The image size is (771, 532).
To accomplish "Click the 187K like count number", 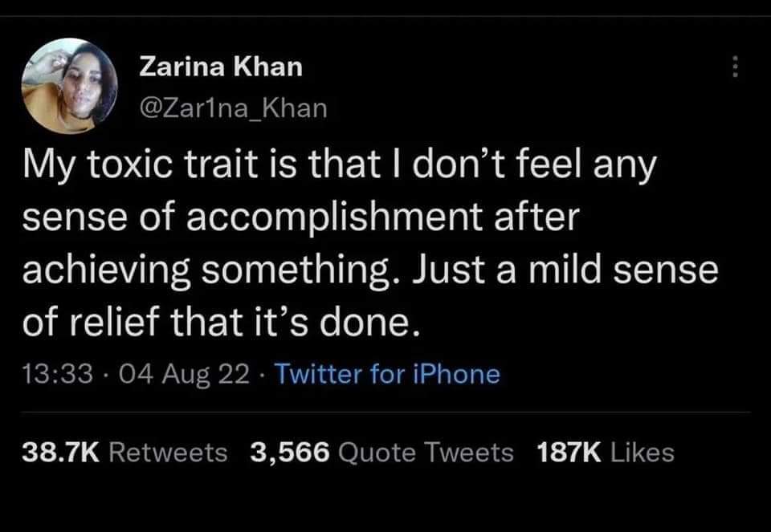I will 569,453.
